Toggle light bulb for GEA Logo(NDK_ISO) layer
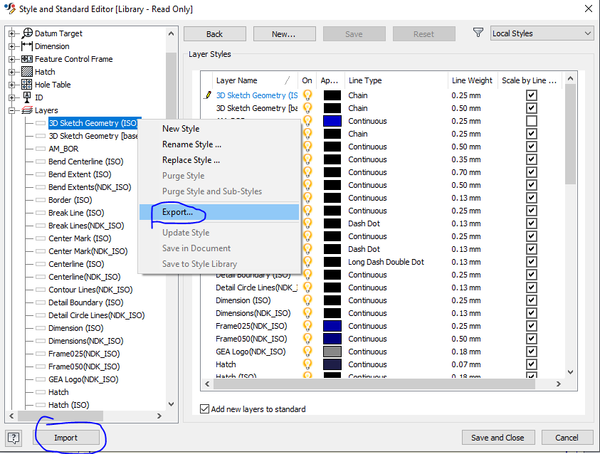 click(307, 351)
